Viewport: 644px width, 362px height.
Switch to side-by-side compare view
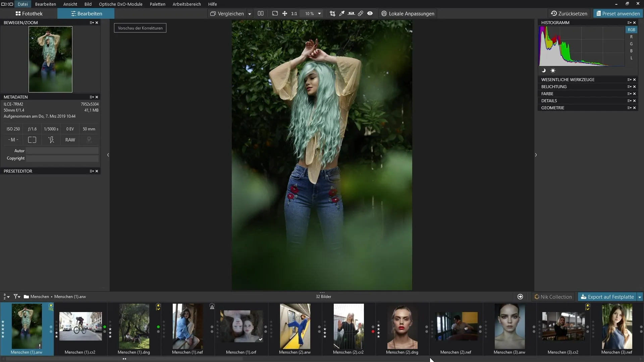261,13
